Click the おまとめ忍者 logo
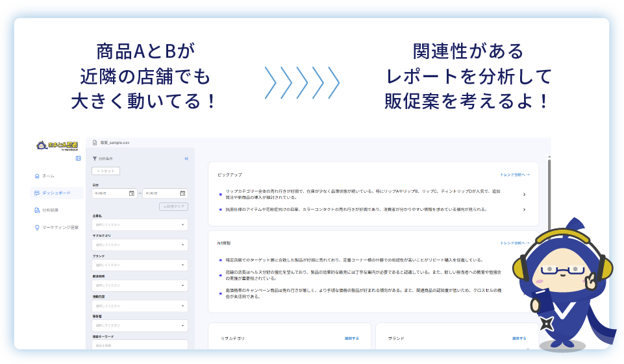624x364 pixels. click(57, 145)
